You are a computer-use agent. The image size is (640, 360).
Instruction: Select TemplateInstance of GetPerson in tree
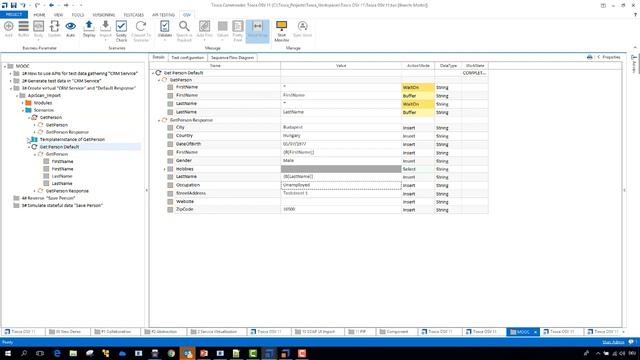(x=72, y=140)
